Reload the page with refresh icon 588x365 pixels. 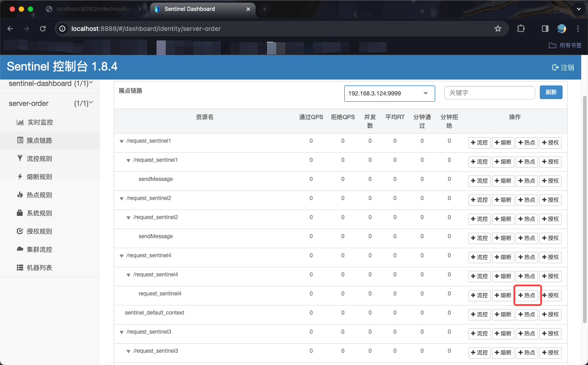click(x=43, y=29)
